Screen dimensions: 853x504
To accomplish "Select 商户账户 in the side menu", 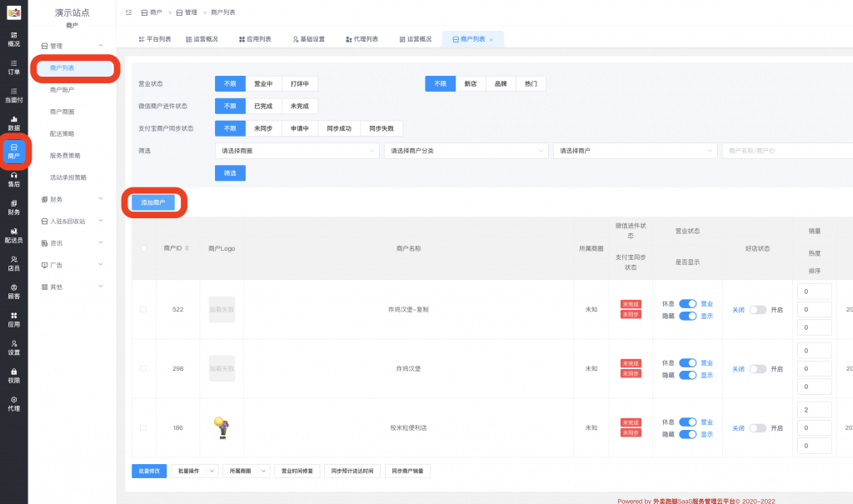I will [x=62, y=89].
